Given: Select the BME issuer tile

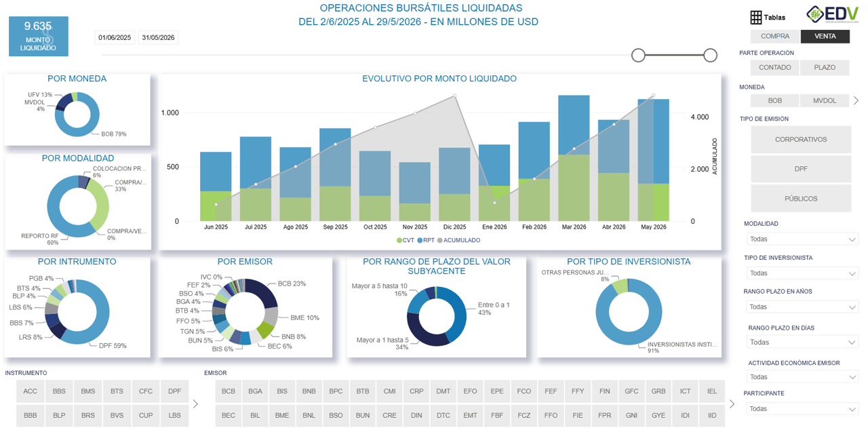Looking at the screenshot, I should [282, 415].
